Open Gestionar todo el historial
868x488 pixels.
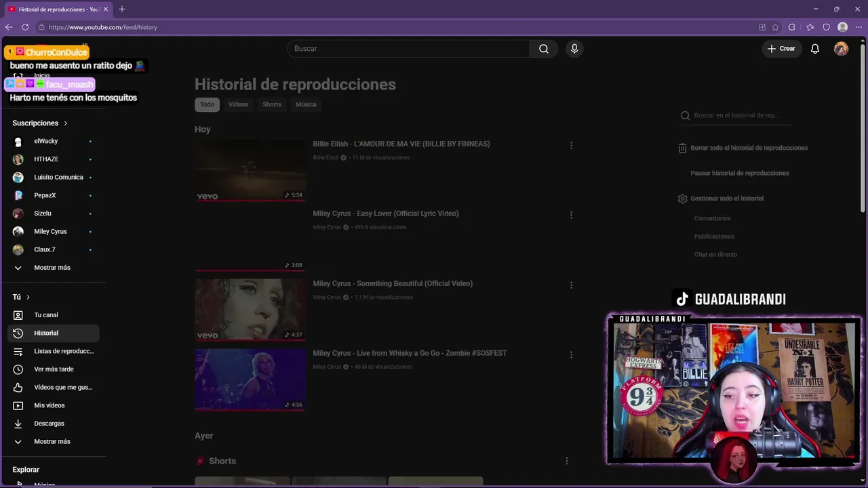coord(727,199)
